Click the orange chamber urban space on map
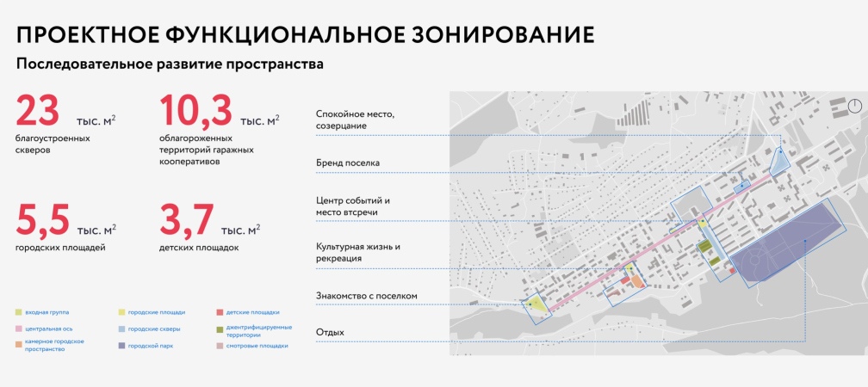The image size is (868, 387). (x=636, y=281)
